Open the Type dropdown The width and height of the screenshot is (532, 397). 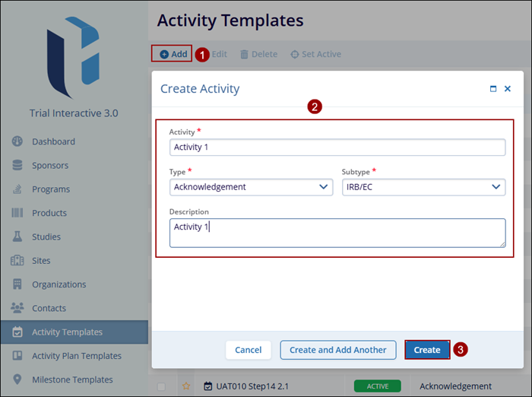coord(251,187)
